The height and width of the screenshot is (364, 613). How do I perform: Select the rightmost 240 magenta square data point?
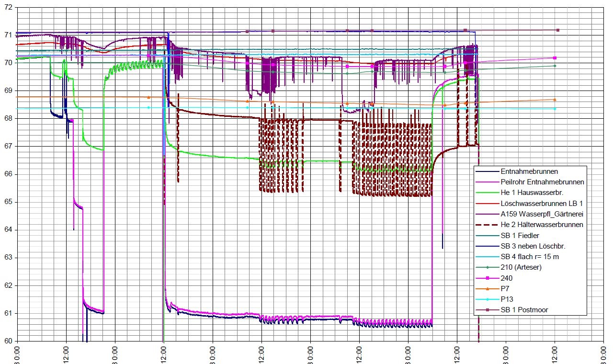click(555, 58)
